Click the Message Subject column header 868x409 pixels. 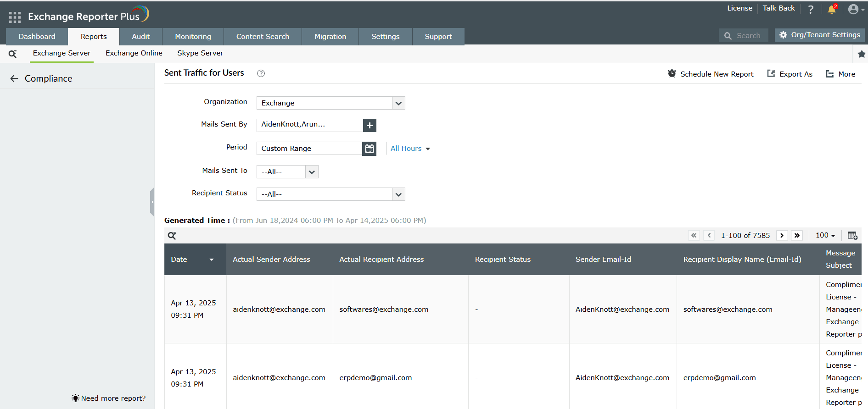840,259
